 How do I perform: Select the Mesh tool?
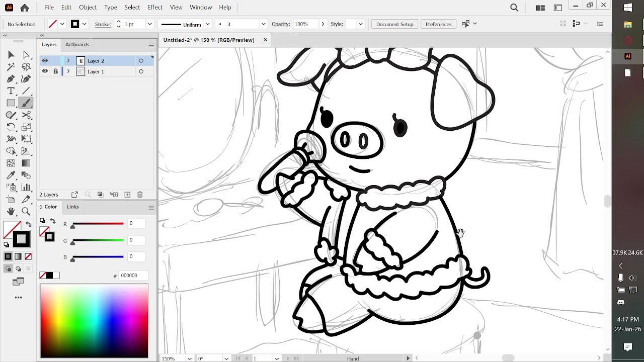tap(11, 163)
